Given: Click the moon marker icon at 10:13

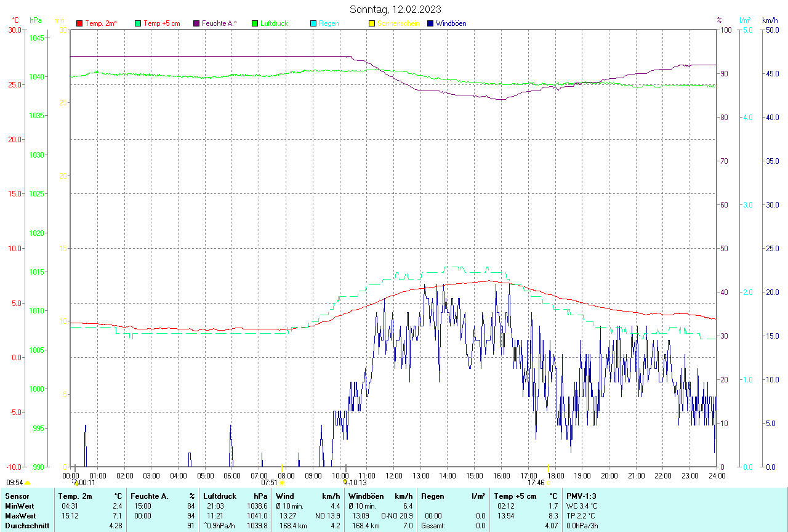Looking at the screenshot, I should [345, 483].
